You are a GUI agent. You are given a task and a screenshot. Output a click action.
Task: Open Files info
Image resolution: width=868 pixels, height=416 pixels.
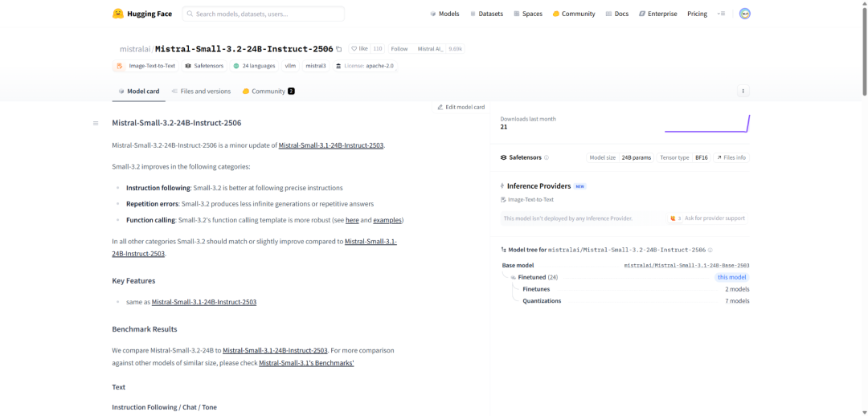pos(731,157)
